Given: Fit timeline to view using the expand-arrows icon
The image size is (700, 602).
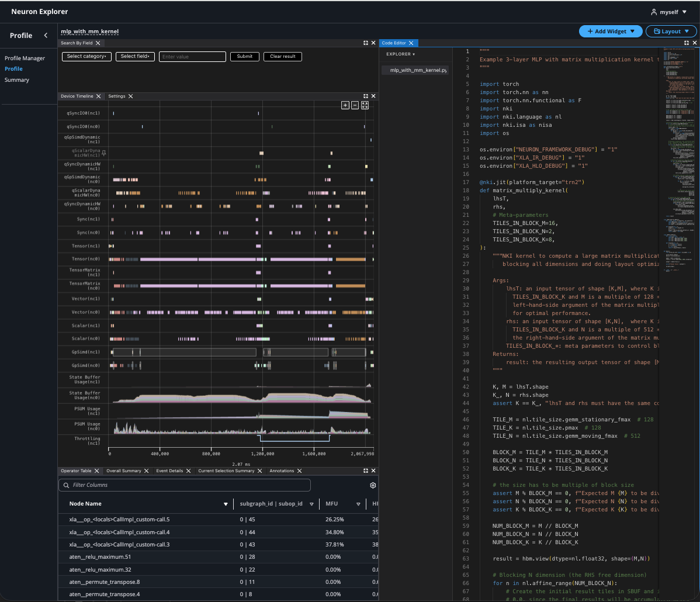Looking at the screenshot, I should (x=365, y=105).
